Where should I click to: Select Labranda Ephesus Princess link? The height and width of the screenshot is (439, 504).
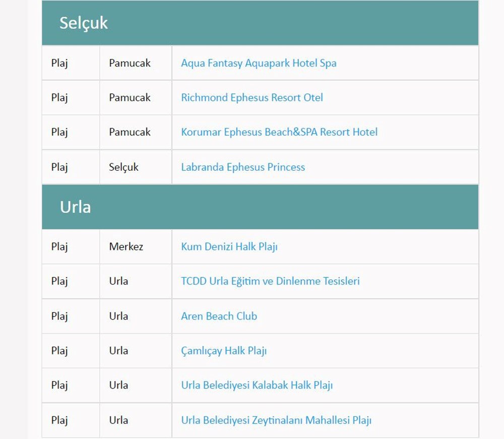(x=243, y=167)
